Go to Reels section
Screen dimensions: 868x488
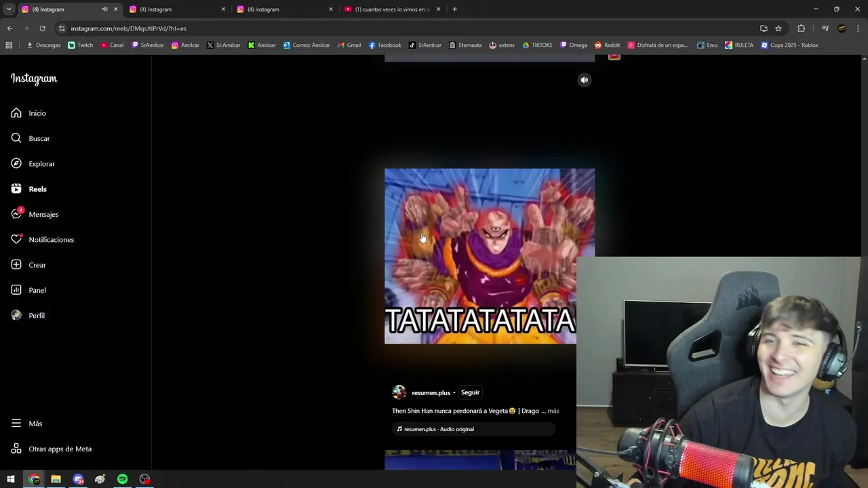(28, 189)
